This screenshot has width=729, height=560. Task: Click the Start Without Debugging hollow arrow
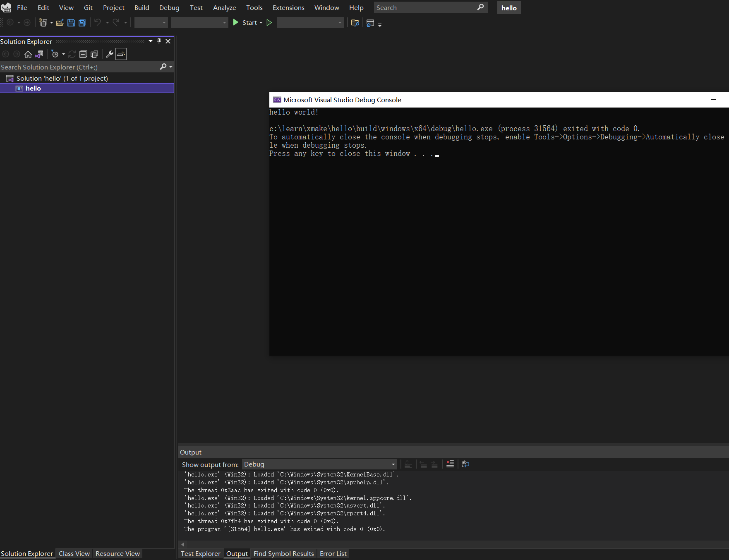click(x=269, y=22)
